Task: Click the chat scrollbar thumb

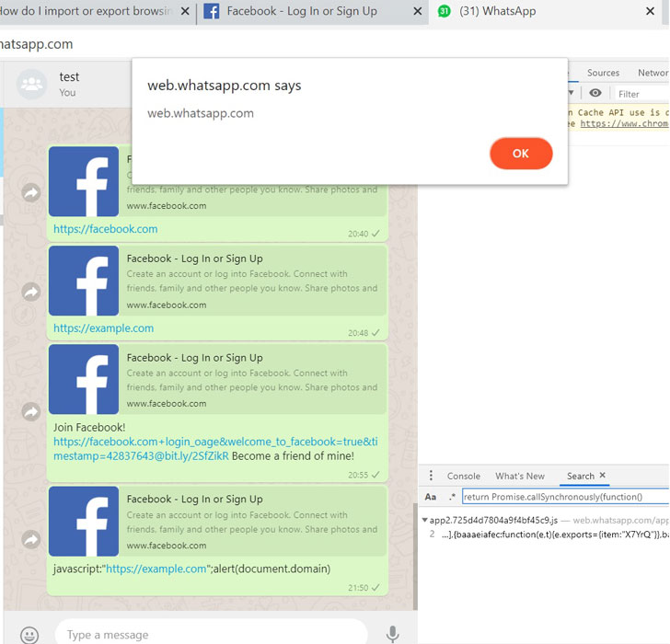Action: click(x=414, y=556)
